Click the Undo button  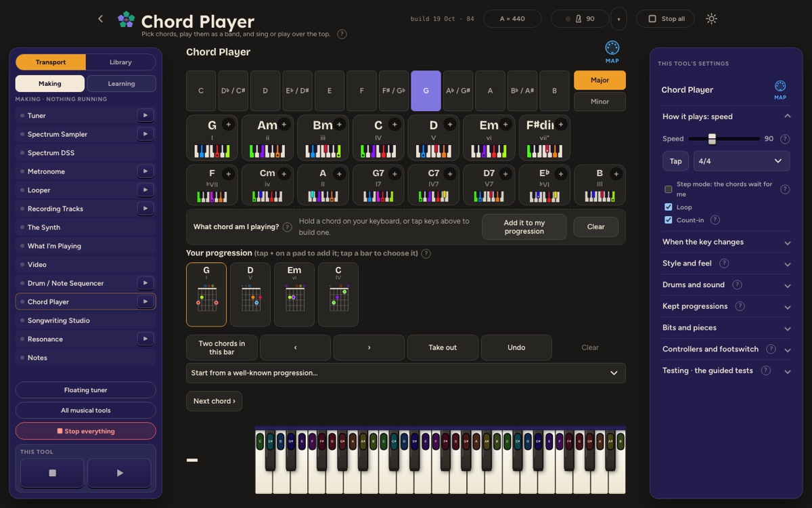516,347
